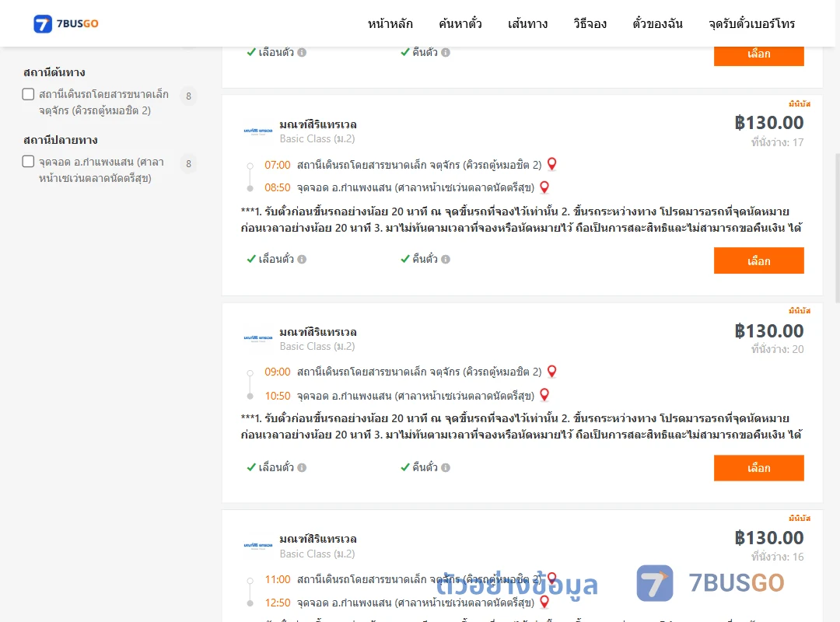The width and height of the screenshot is (840, 622).
Task: Click info icon beside เลื่อนตั๋ว in top card
Action: [x=302, y=53]
